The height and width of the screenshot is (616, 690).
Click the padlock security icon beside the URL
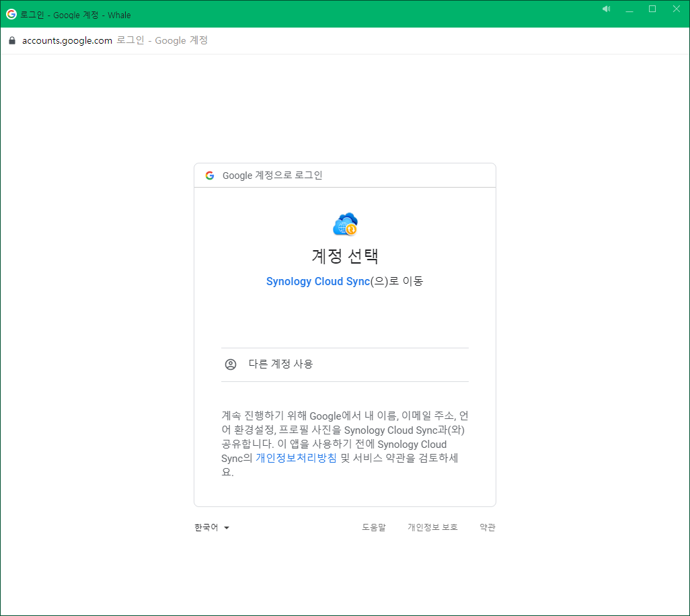pyautogui.click(x=11, y=40)
